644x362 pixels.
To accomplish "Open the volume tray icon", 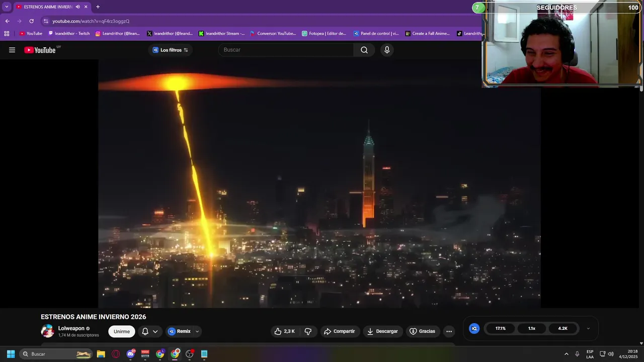I will (611, 354).
